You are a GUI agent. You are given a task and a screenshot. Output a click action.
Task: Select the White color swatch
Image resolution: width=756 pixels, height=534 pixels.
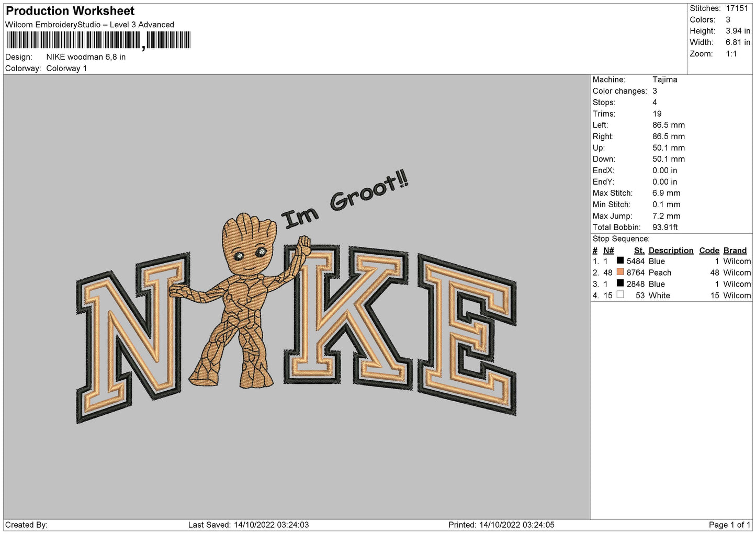coord(620,295)
